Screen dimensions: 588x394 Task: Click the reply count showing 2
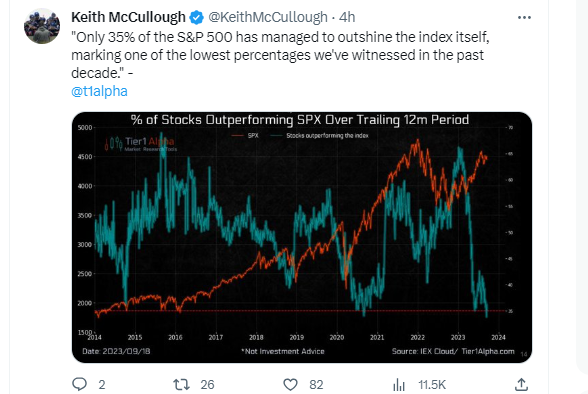coord(102,385)
